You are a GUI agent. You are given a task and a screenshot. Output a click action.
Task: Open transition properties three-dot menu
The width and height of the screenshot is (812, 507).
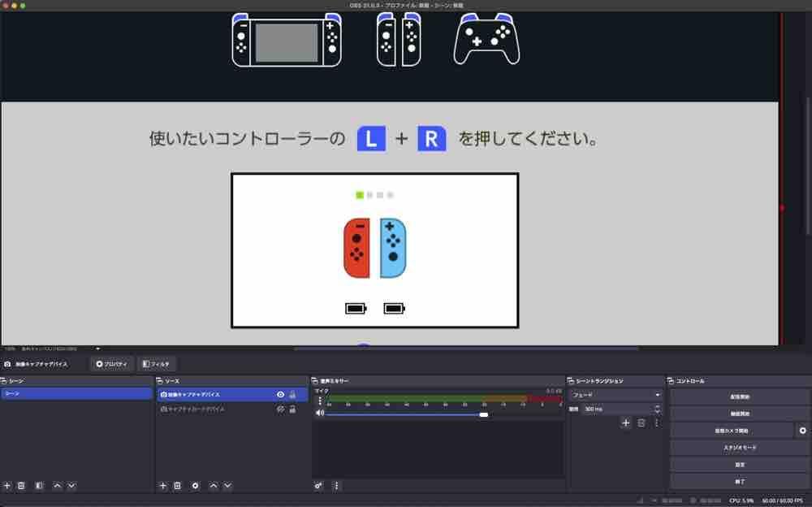pyautogui.click(x=656, y=423)
